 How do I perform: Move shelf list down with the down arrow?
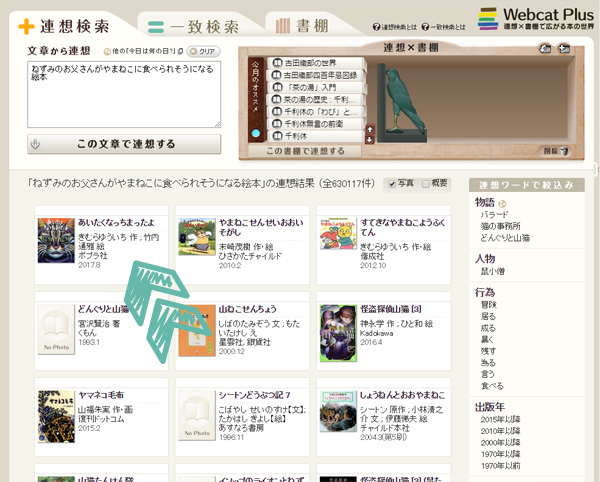pos(370,140)
